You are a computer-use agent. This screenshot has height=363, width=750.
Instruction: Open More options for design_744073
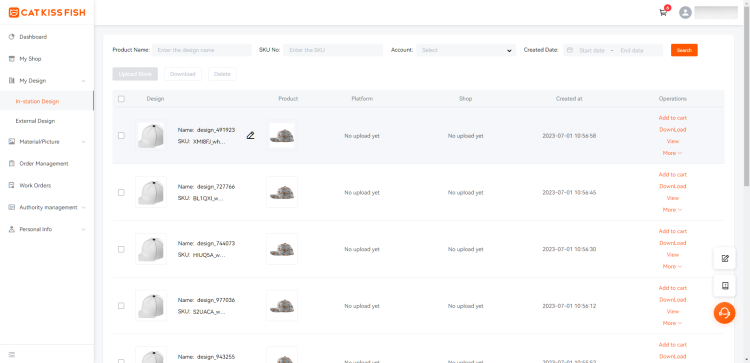(672, 266)
